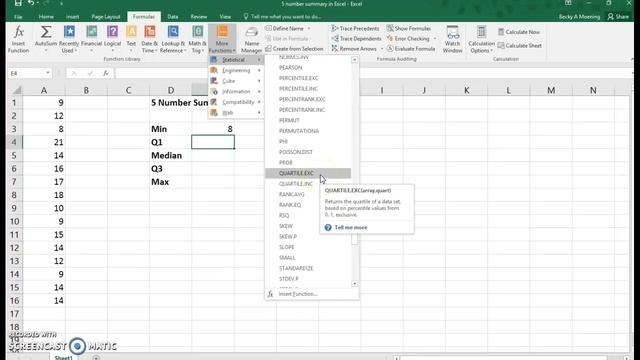Open Calculation Options
The width and height of the screenshot is (640, 360).
coord(481,39)
